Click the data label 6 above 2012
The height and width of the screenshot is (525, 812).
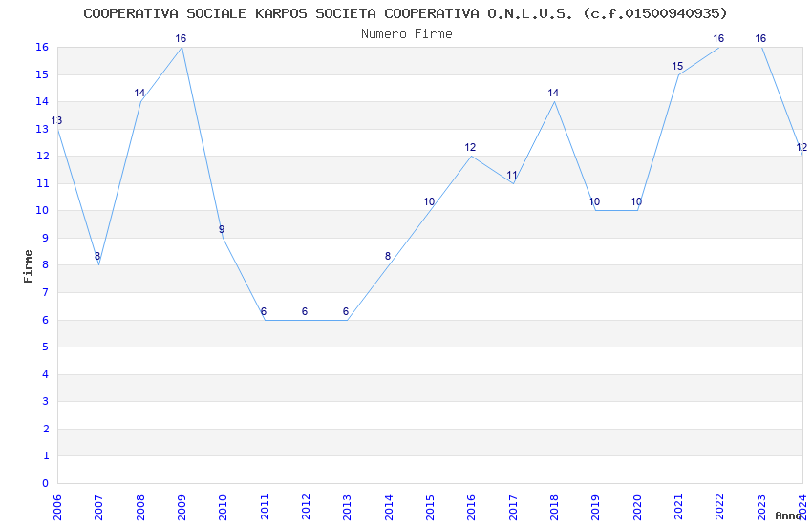coord(305,311)
